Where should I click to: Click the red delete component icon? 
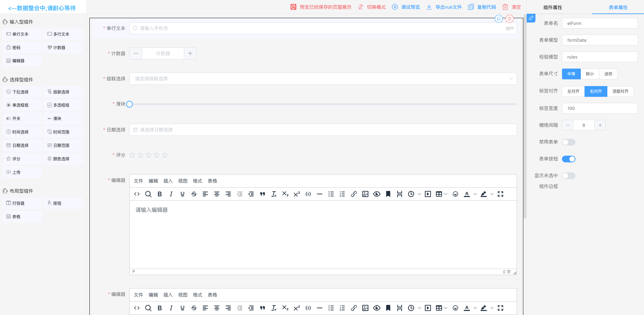coord(510,19)
